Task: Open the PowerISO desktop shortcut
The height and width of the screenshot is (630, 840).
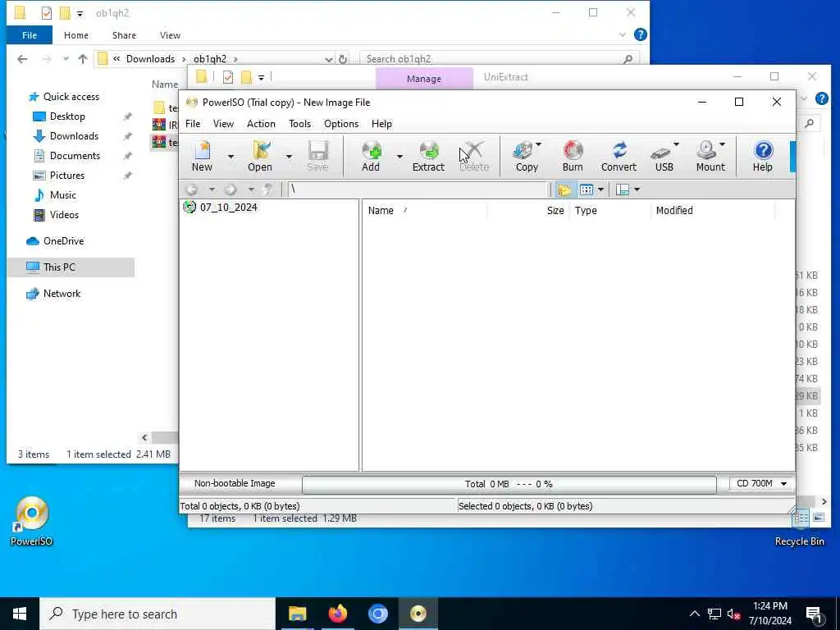Action: tap(32, 521)
